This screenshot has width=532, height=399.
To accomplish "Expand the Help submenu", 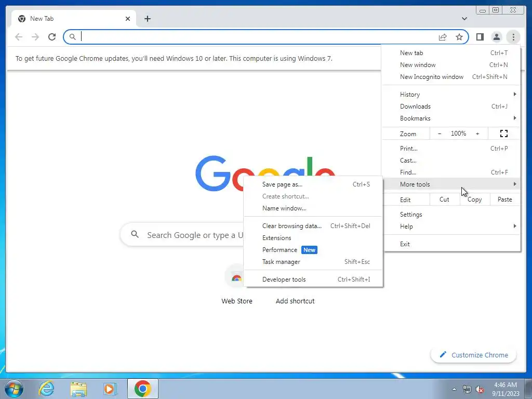I will click(451, 227).
